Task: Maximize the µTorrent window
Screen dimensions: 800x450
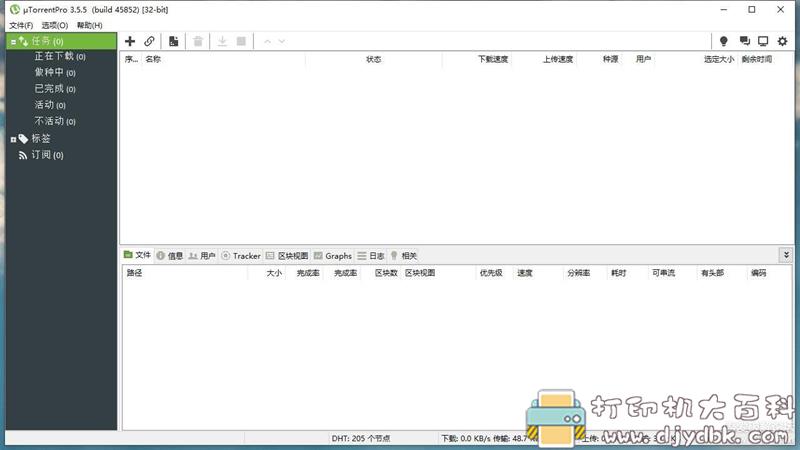Action: tap(752, 9)
